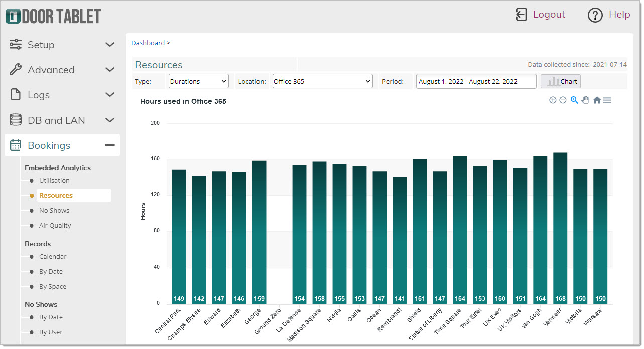Follow the Dashboard breadcrumb link

(148, 43)
